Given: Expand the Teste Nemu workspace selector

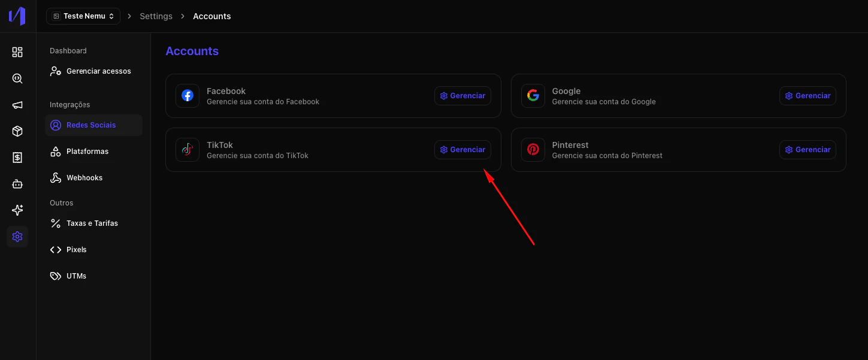Looking at the screenshot, I should click(x=83, y=16).
